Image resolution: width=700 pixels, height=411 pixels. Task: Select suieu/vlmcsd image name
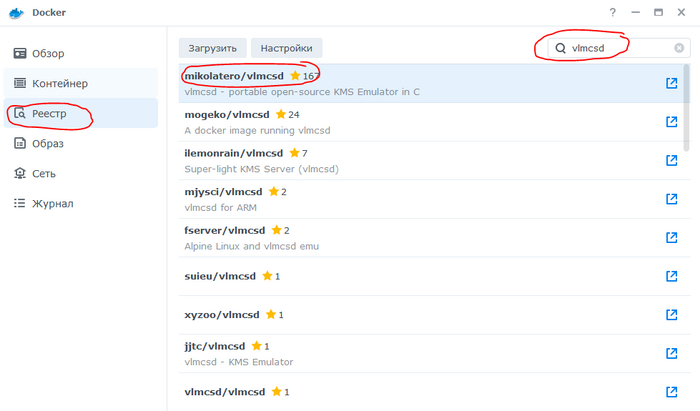(220, 276)
